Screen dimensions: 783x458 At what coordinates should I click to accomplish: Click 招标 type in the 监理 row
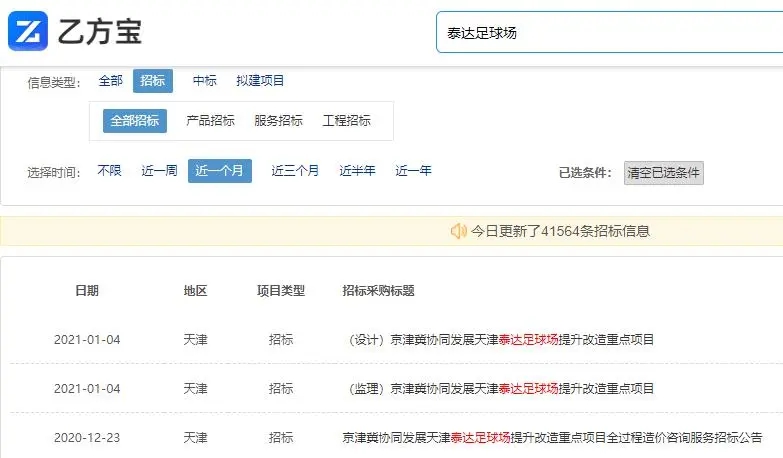tap(281, 389)
